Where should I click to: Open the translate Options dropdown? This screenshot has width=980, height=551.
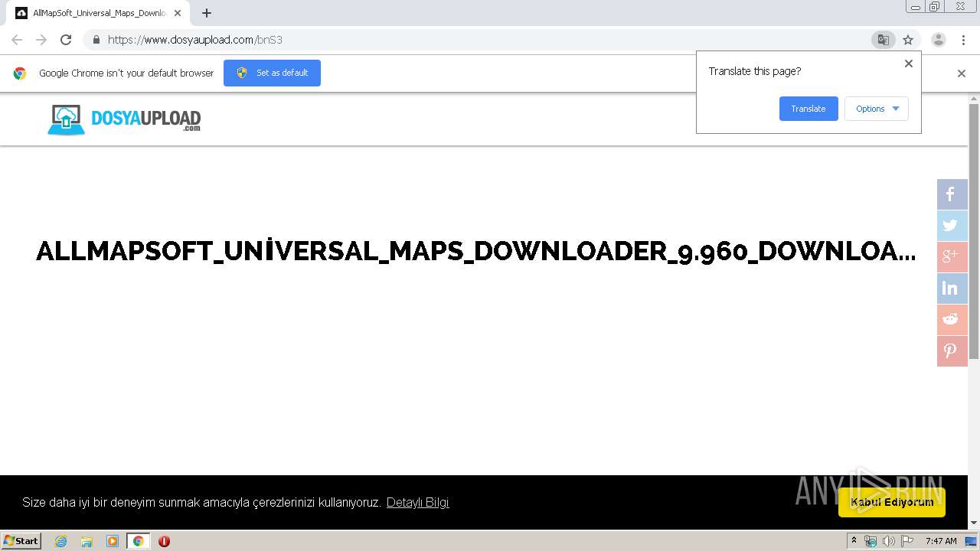[x=877, y=109]
